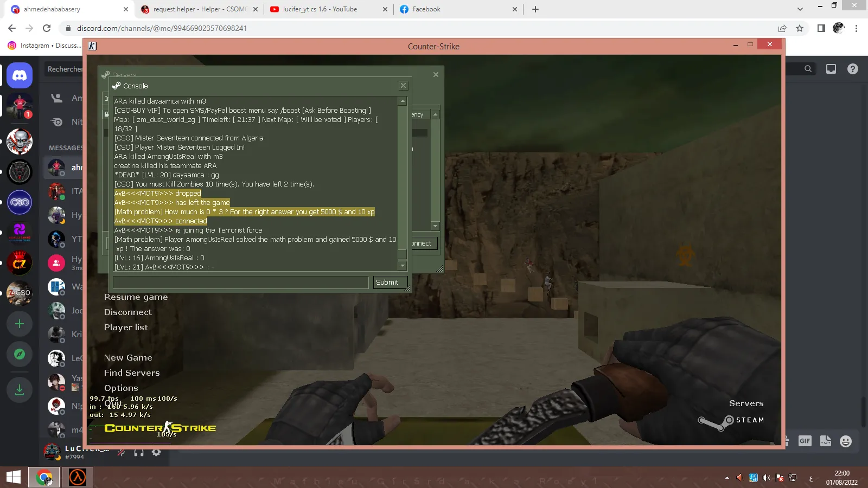Reload the page in Chrome
868x488 pixels.
[47, 28]
